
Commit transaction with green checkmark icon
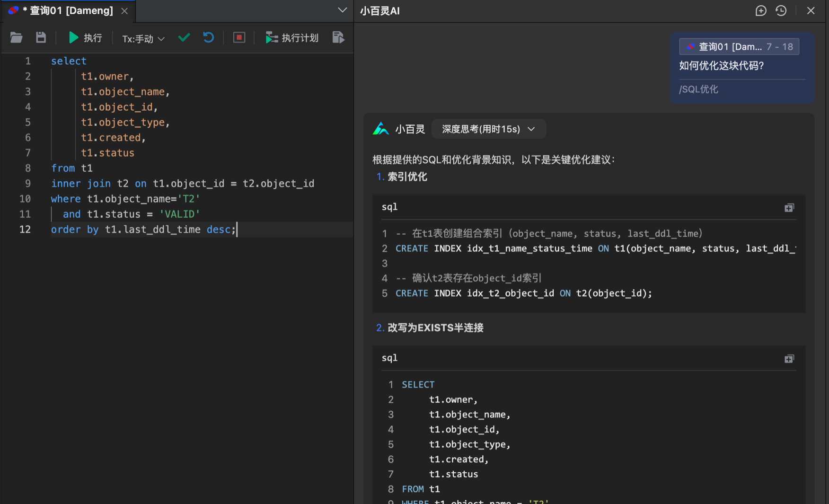click(184, 37)
